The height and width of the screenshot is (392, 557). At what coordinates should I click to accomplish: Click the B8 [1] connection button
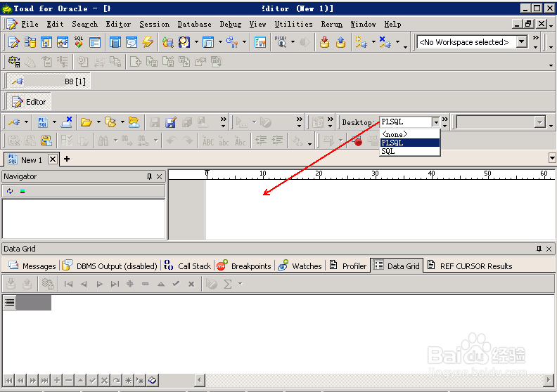(49, 81)
